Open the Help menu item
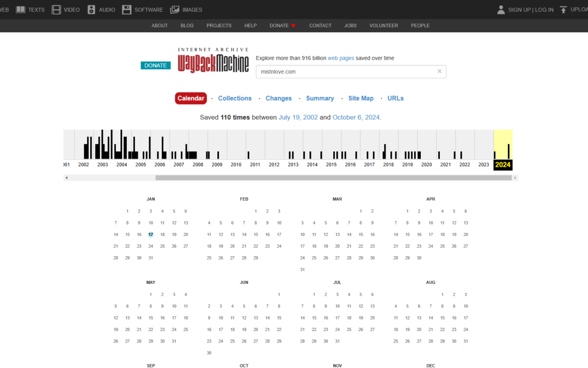Viewport: 588px width, 368px height. (250, 26)
